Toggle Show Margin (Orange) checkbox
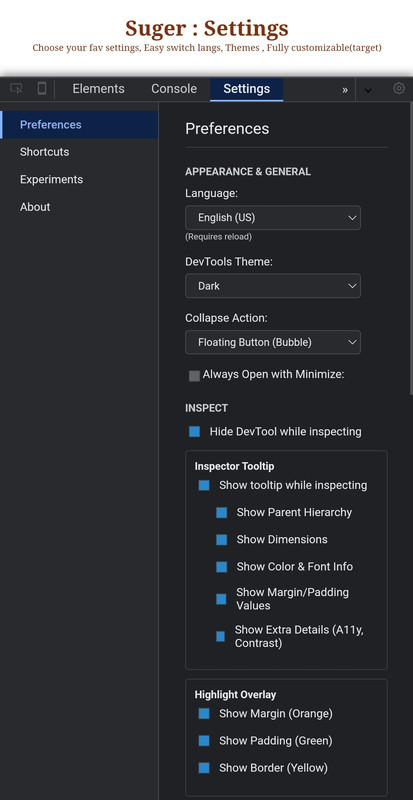 204,714
